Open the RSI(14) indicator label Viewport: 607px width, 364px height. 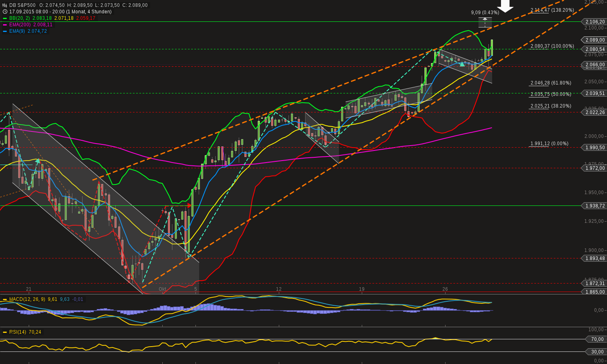tap(18, 332)
